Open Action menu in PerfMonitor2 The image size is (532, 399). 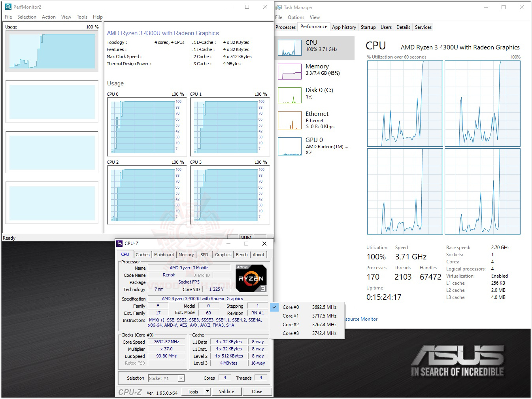point(49,17)
